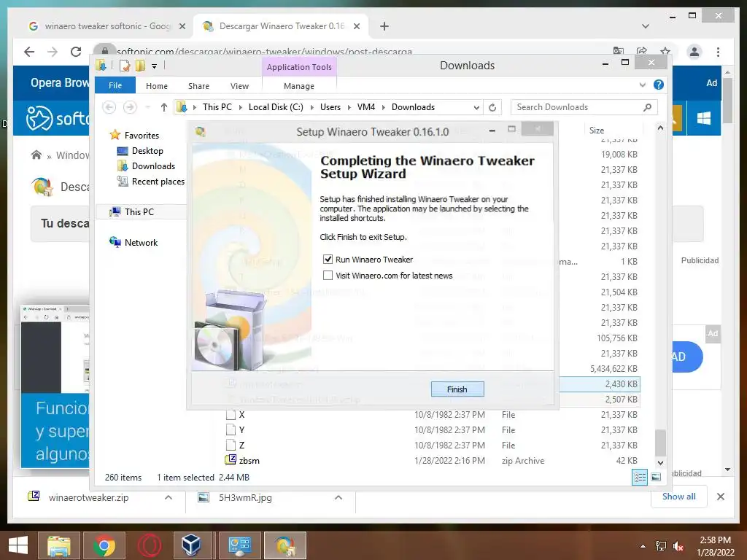This screenshot has width=747, height=560.
Task: Uncheck Run Winaero Tweaker checkbox
Action: pyautogui.click(x=328, y=259)
